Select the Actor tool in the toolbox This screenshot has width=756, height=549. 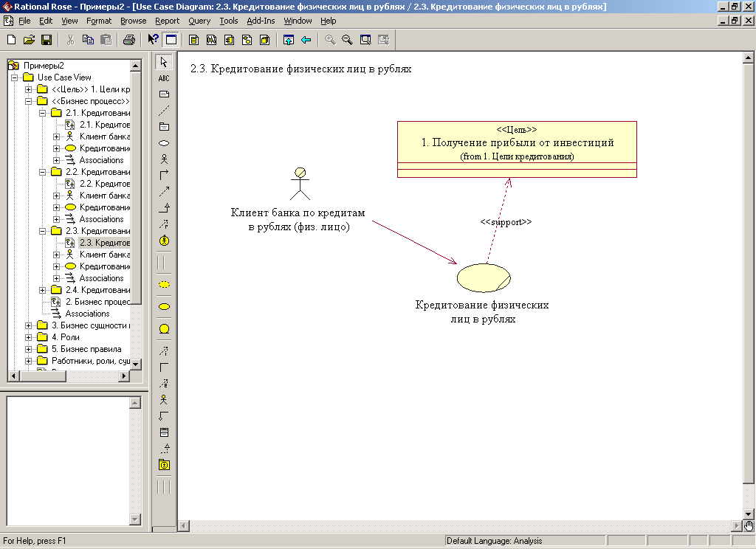coord(164,159)
